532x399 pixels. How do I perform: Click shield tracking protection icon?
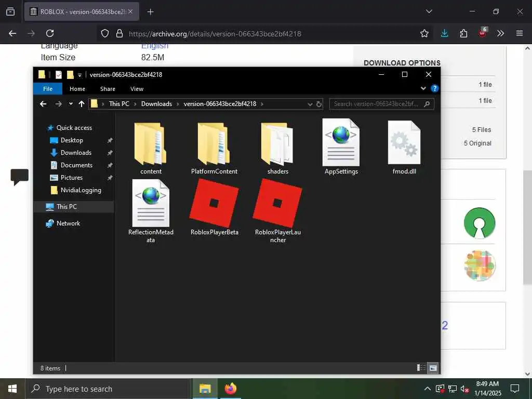(105, 33)
